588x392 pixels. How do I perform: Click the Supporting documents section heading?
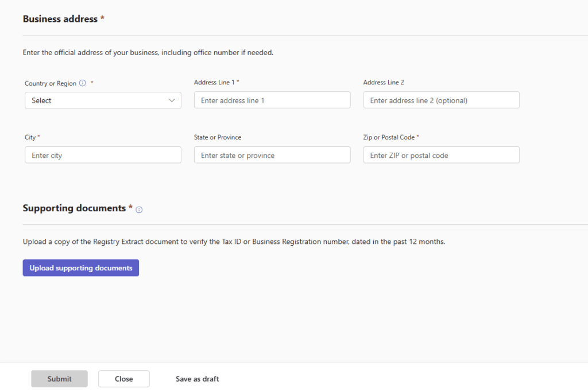(x=74, y=208)
